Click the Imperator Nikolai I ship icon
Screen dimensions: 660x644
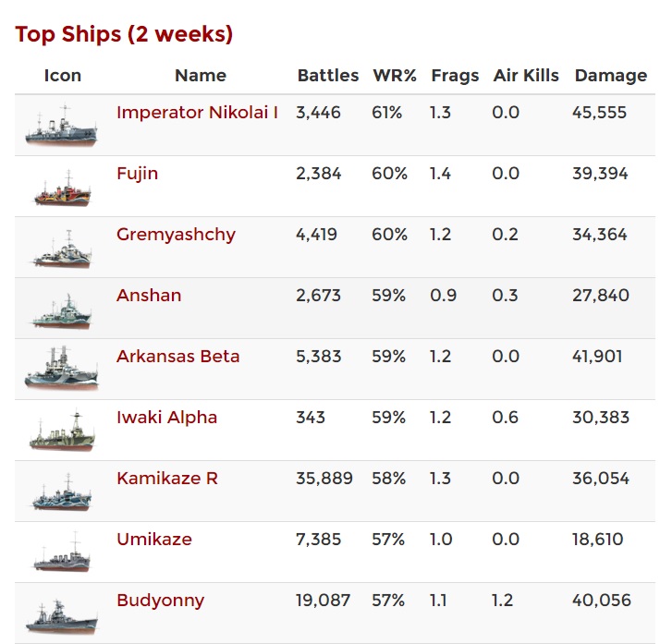(x=61, y=127)
